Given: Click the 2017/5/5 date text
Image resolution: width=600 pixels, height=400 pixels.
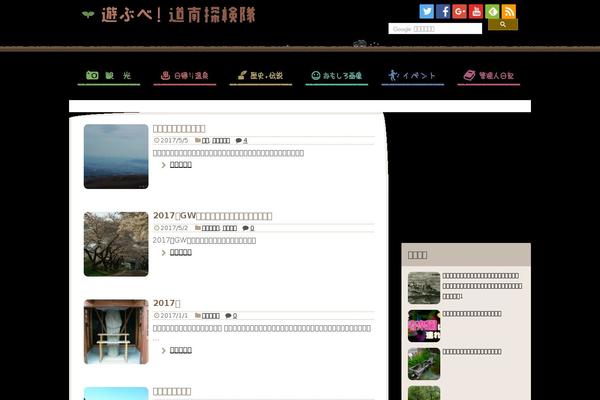Looking at the screenshot, I should 174,140.
